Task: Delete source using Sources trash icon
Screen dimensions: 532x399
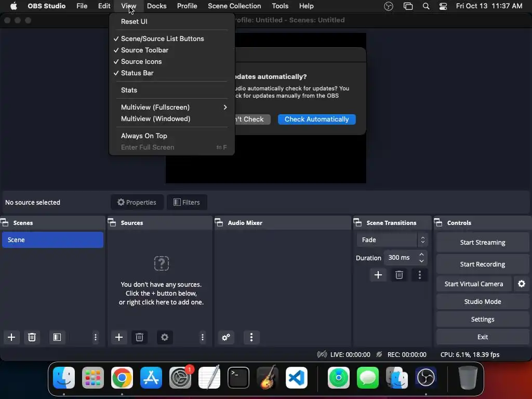Action: (139, 337)
